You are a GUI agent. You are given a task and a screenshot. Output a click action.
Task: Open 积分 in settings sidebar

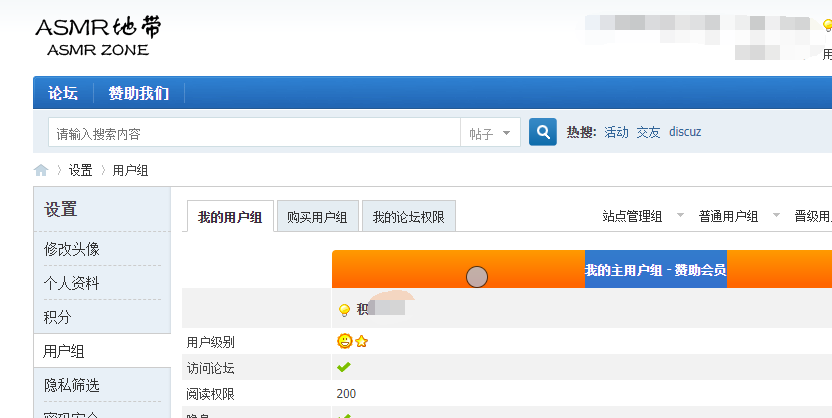[57, 317]
